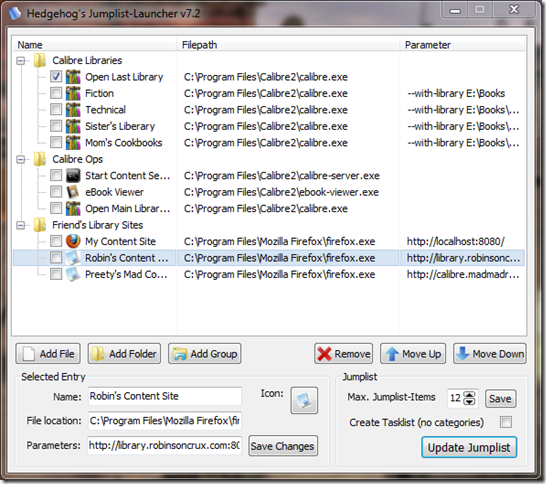
Task: Collapse the Calibre Libraries group
Action: coord(21,61)
